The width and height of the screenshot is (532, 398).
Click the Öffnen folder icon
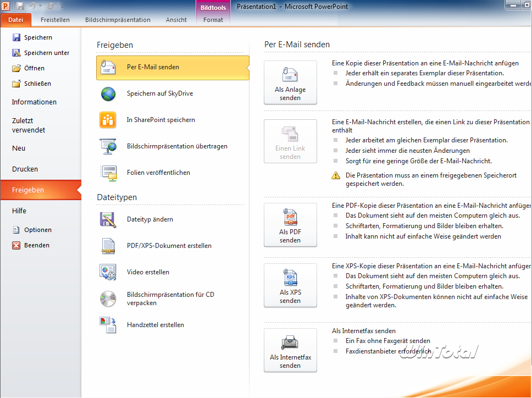[16, 68]
